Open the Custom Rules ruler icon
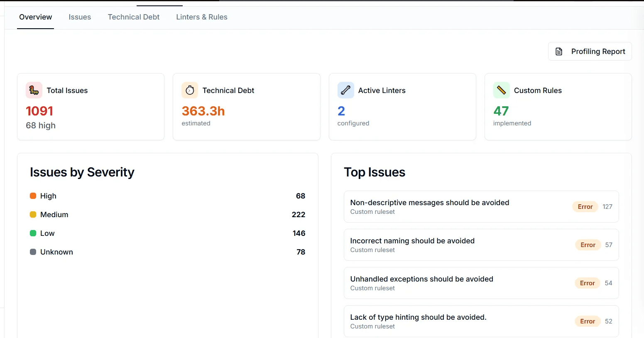The width and height of the screenshot is (644, 338). (x=501, y=90)
